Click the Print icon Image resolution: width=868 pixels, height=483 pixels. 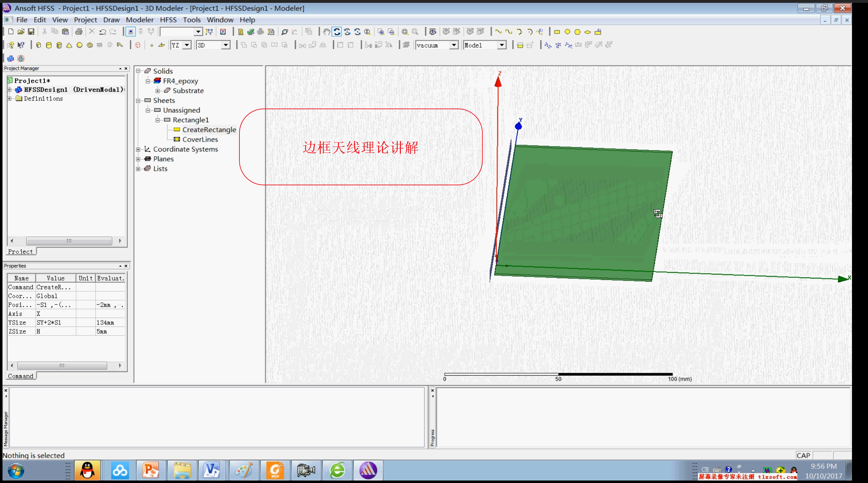click(x=79, y=32)
